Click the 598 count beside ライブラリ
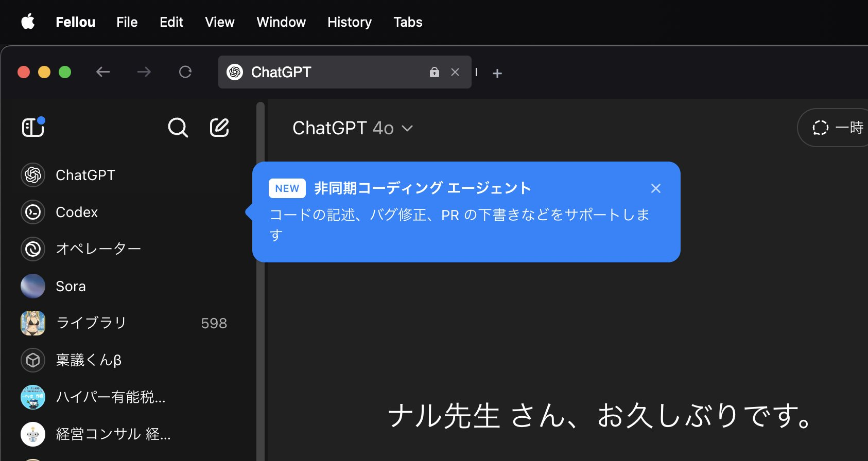 pyautogui.click(x=214, y=323)
